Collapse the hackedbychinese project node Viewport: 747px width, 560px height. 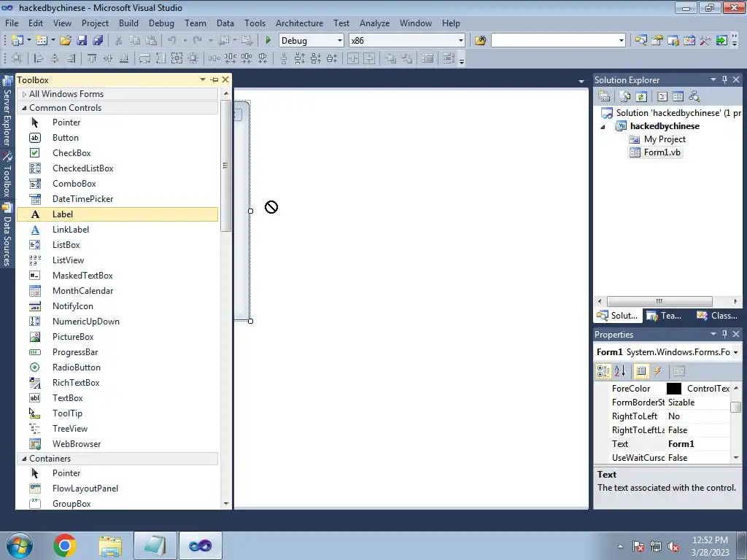pos(603,127)
